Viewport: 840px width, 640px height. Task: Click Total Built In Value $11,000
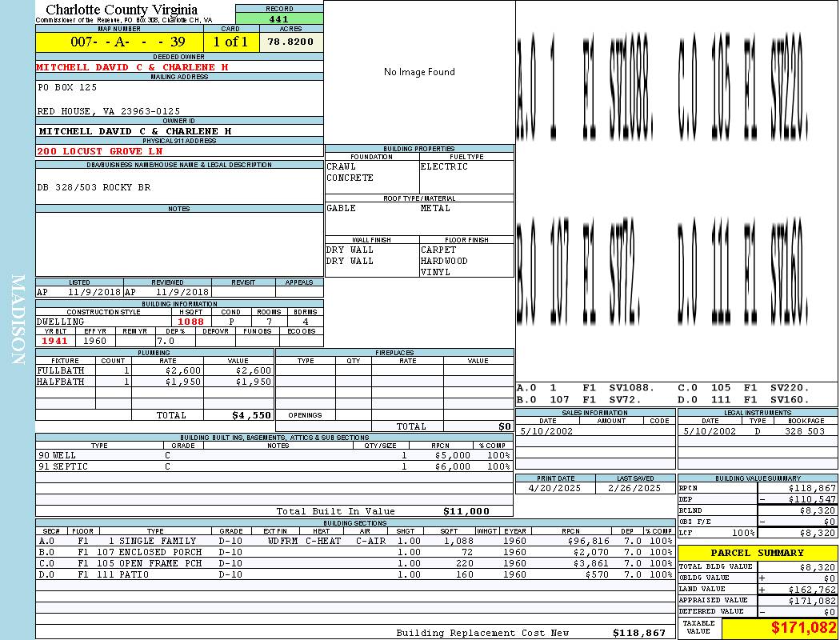point(466,511)
